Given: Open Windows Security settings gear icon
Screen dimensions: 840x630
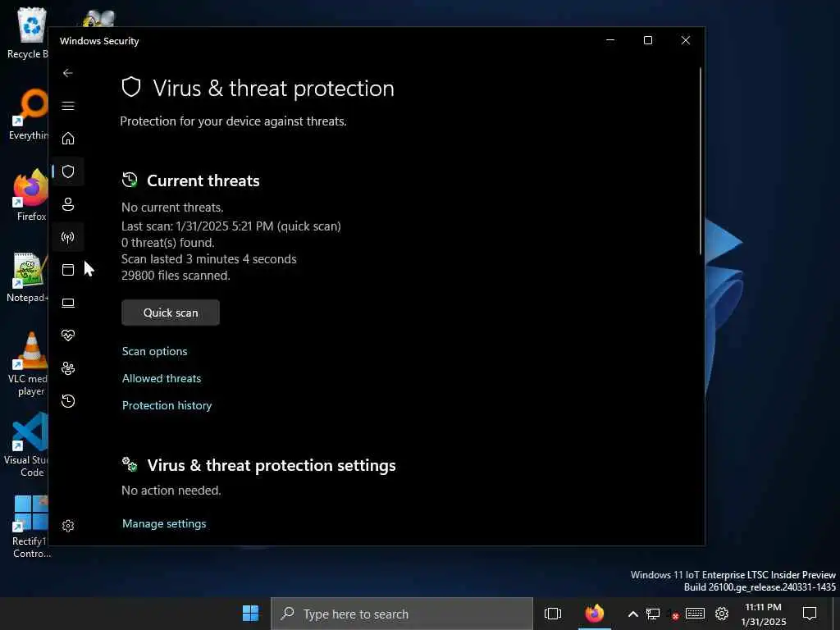Looking at the screenshot, I should [67, 526].
